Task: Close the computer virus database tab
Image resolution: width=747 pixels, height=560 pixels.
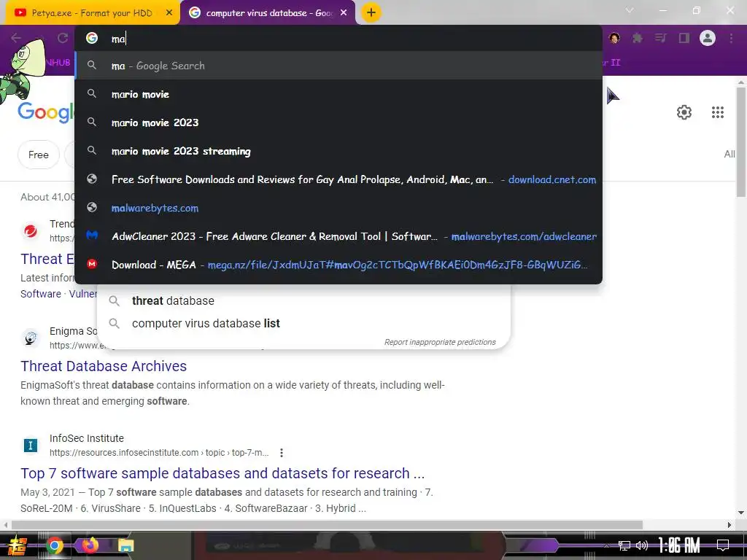Action: [x=344, y=13]
